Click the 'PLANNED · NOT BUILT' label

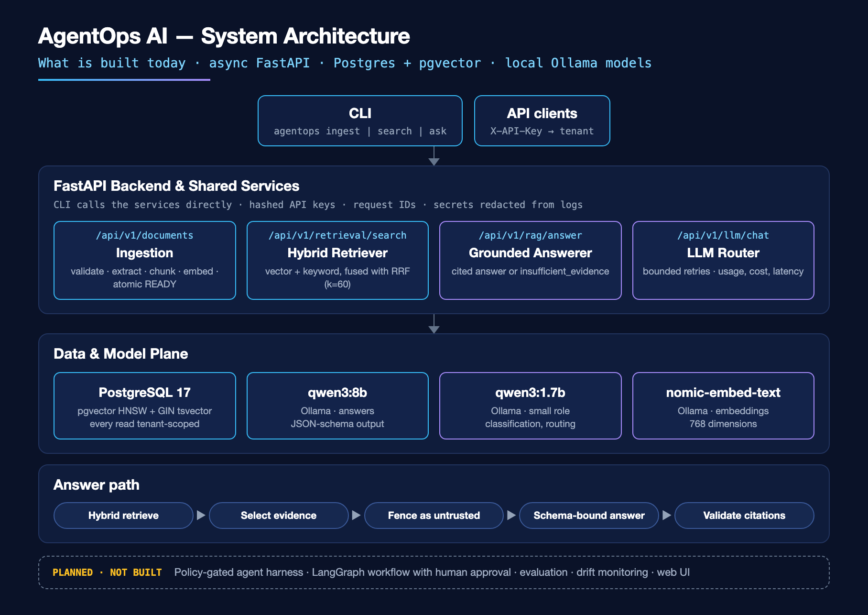pyautogui.click(x=107, y=572)
